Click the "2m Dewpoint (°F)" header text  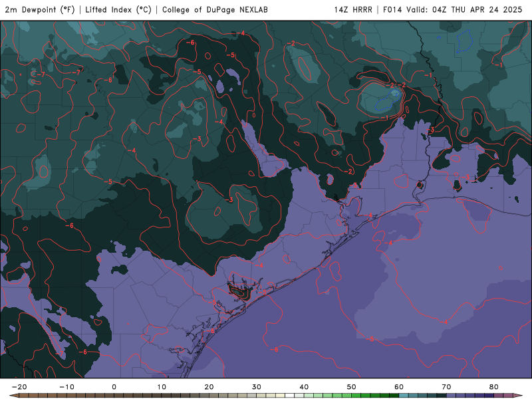[x=40, y=9]
